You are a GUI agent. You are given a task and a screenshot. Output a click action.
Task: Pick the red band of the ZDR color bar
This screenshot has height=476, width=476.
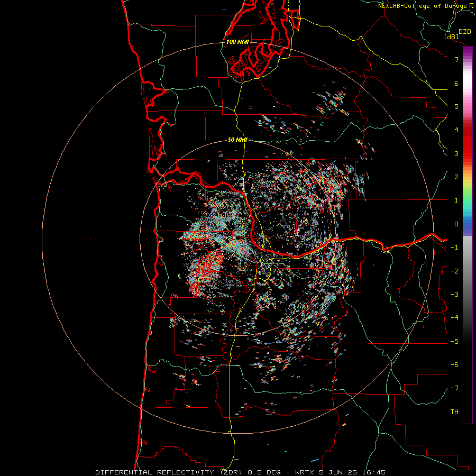[x=467, y=143]
